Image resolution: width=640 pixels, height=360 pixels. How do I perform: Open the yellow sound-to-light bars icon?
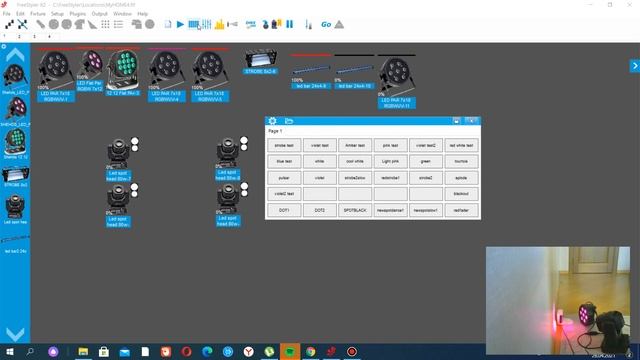point(220,24)
